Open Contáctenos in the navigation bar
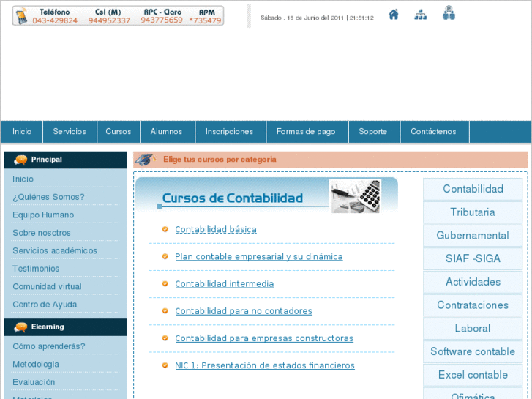Screen dimensions: 532x399 433,132
